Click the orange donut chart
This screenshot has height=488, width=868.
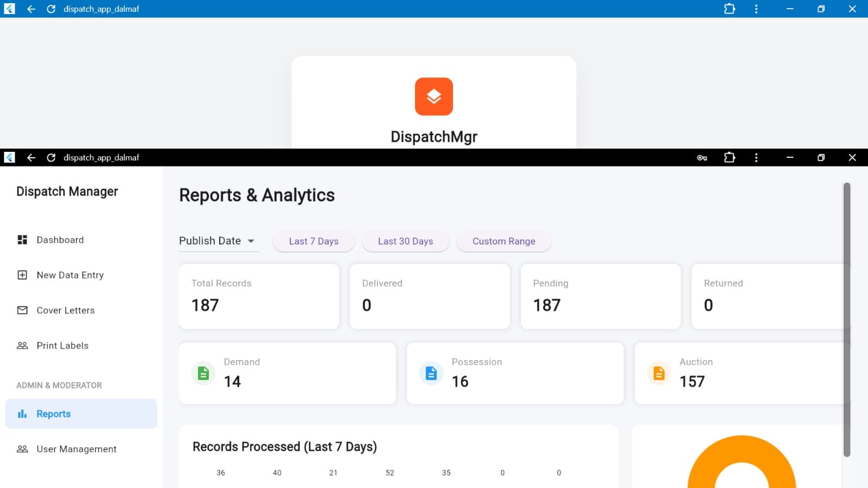coord(742,462)
